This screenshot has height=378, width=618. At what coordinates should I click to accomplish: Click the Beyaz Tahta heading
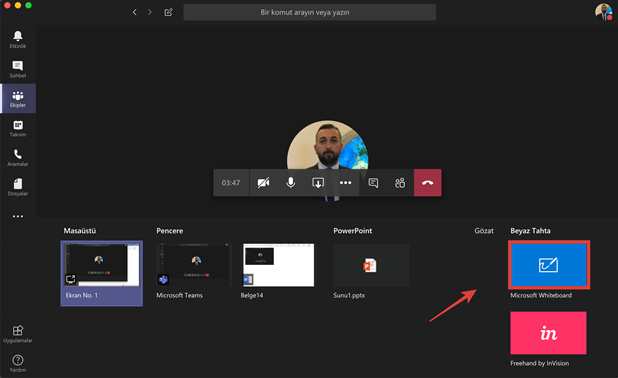click(x=530, y=231)
